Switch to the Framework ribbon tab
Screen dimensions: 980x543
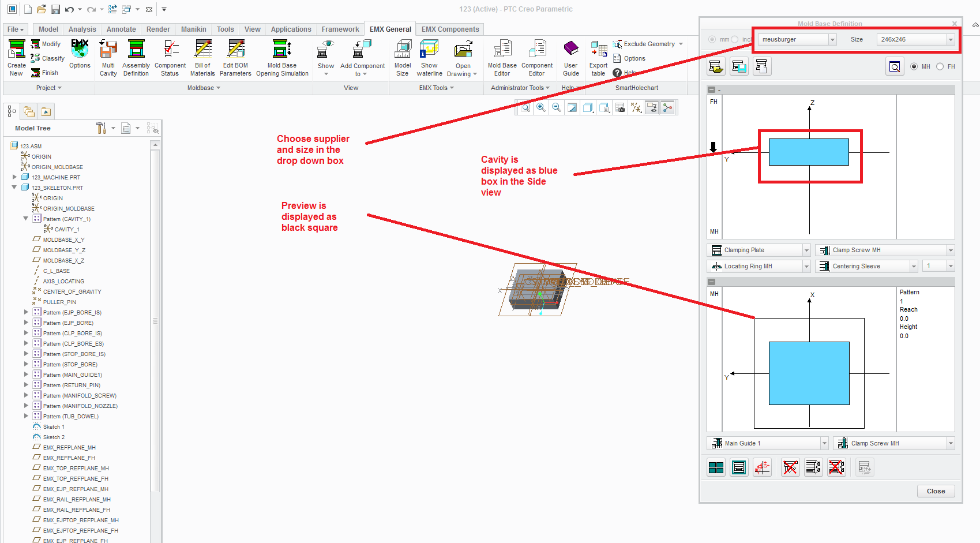[340, 29]
